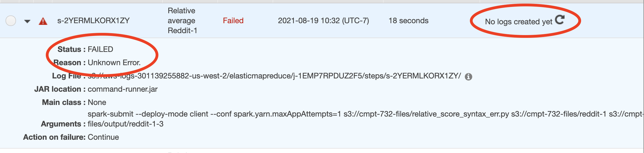Click the S3 log file path
The height and width of the screenshot is (153, 644).
point(274,76)
